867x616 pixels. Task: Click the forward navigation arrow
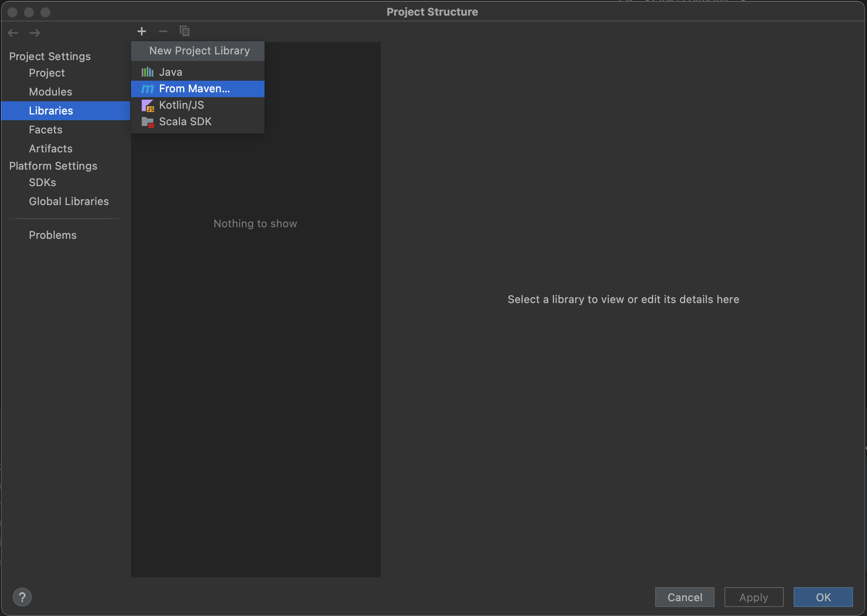point(35,33)
